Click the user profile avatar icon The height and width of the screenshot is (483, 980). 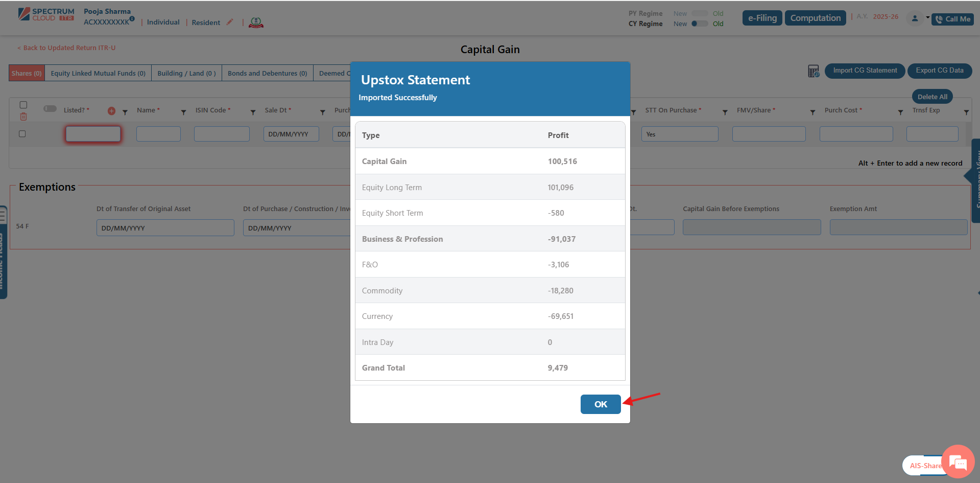click(x=915, y=18)
